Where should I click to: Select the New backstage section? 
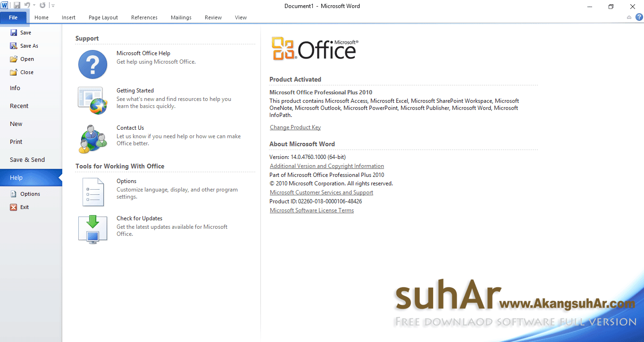[16, 124]
